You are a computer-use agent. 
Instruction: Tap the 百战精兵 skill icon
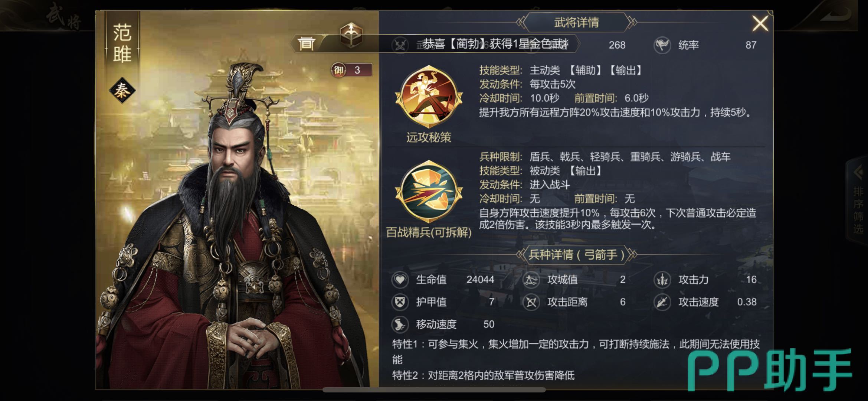pos(429,192)
